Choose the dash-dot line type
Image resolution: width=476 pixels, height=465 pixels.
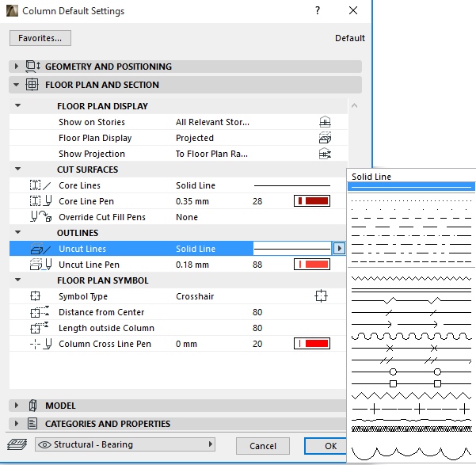[x=411, y=235]
